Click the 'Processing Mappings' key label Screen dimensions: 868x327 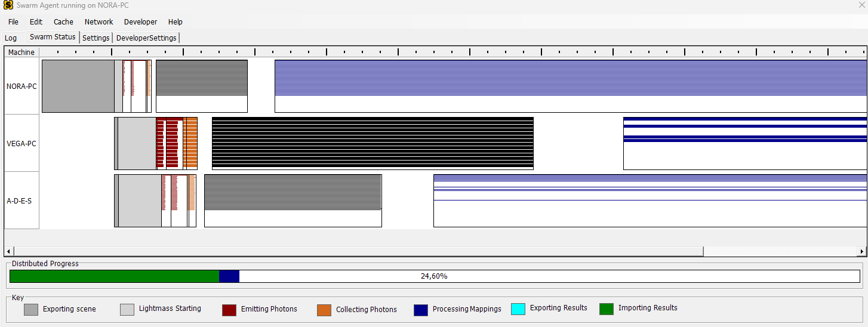(x=467, y=309)
